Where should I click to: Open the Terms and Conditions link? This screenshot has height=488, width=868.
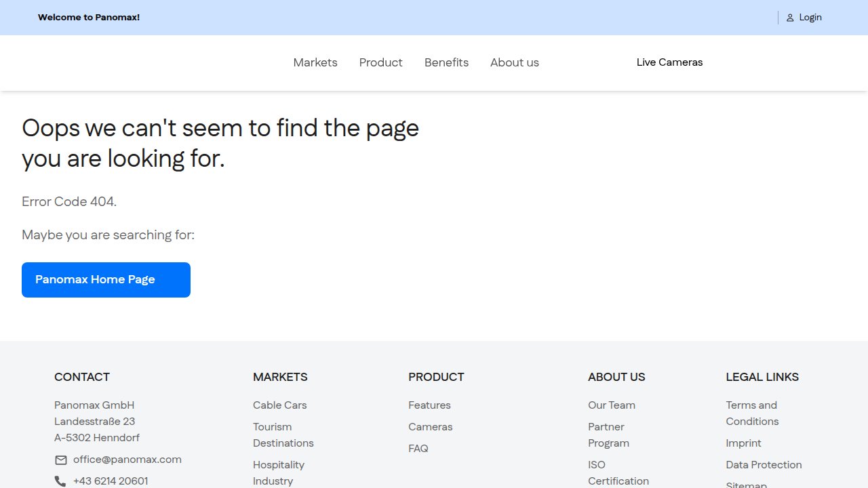click(x=753, y=413)
